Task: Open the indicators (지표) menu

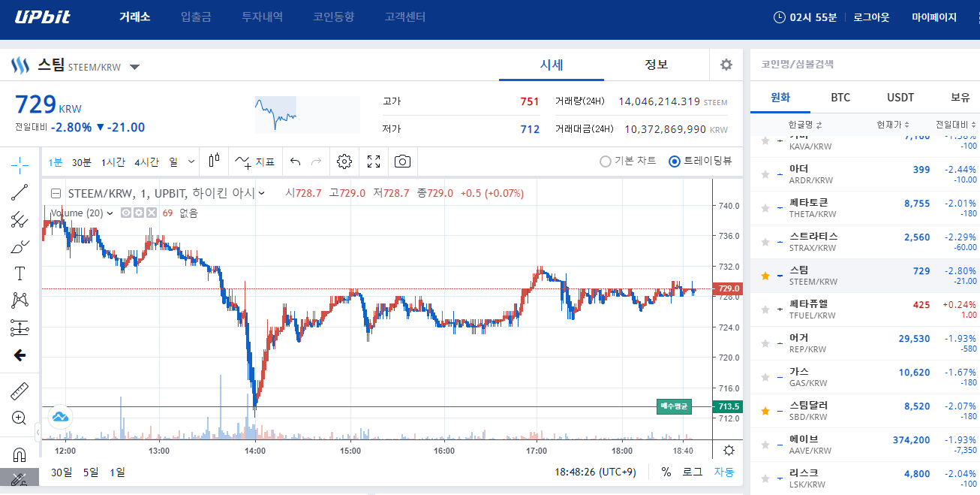Action: point(254,161)
